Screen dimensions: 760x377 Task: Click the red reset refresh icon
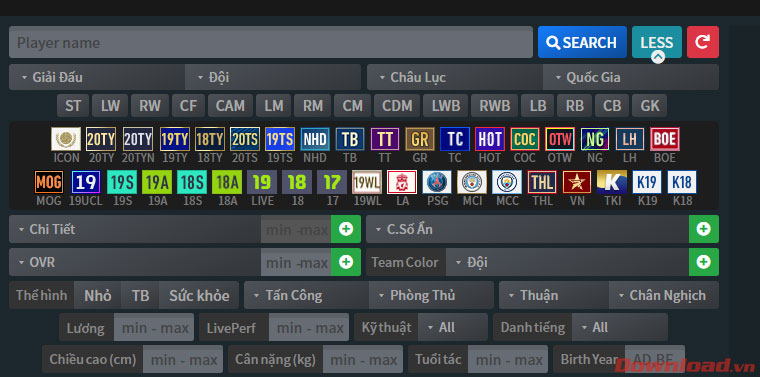[x=703, y=42]
